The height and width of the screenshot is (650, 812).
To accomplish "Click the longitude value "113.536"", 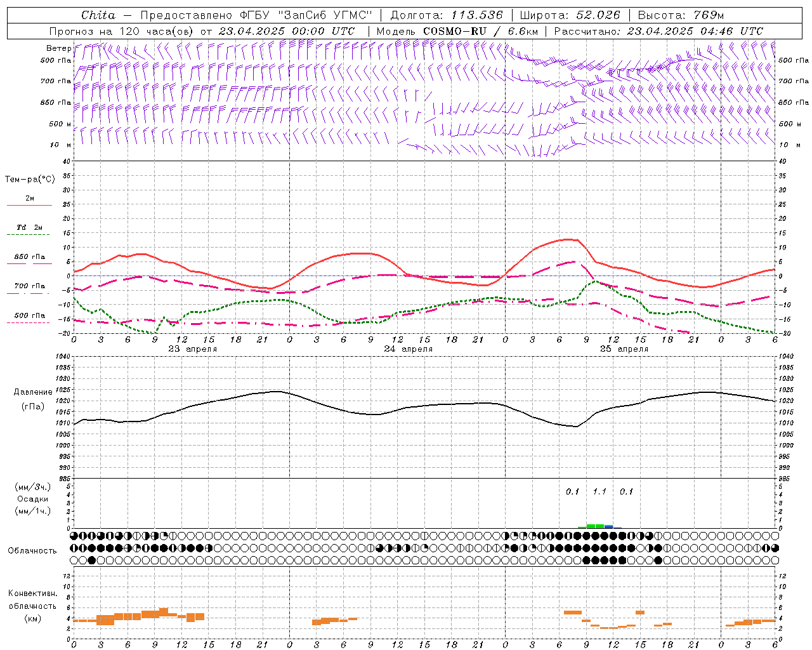I will pyautogui.click(x=477, y=15).
